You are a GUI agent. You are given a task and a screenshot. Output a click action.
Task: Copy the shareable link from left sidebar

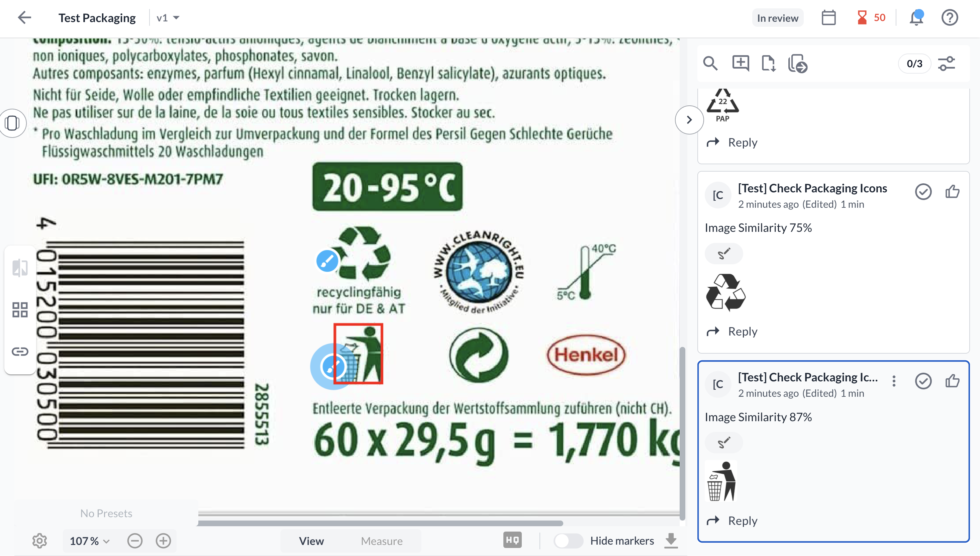pos(19,352)
